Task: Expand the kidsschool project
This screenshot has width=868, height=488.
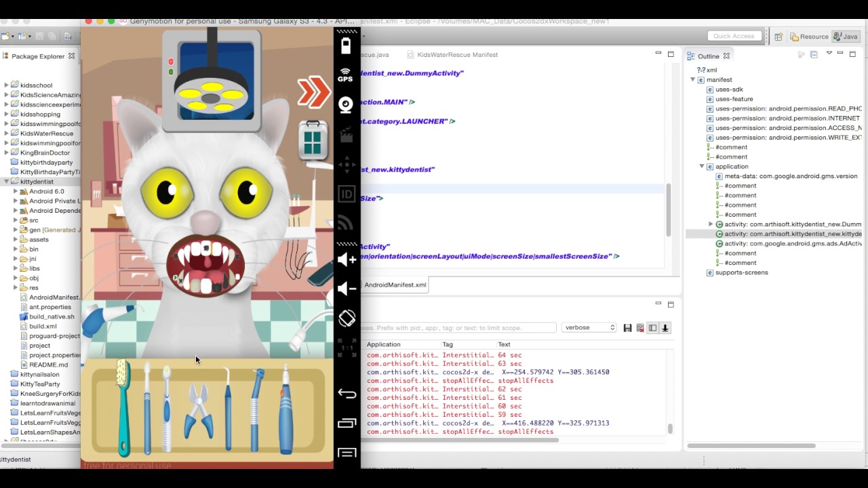Action: coord(7,85)
